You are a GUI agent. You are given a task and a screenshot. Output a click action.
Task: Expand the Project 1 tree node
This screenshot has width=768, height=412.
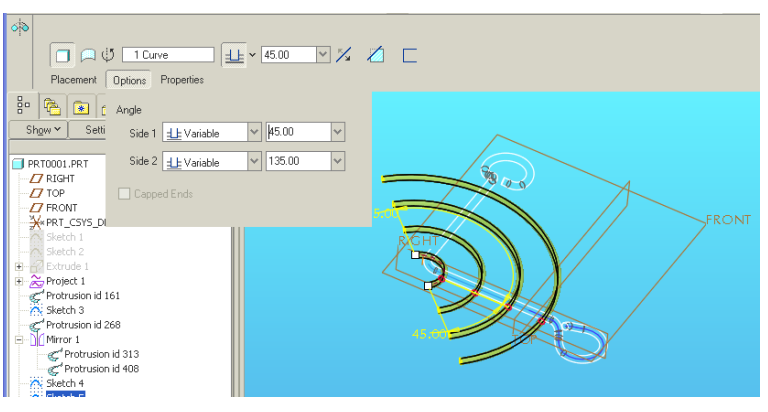pos(20,282)
